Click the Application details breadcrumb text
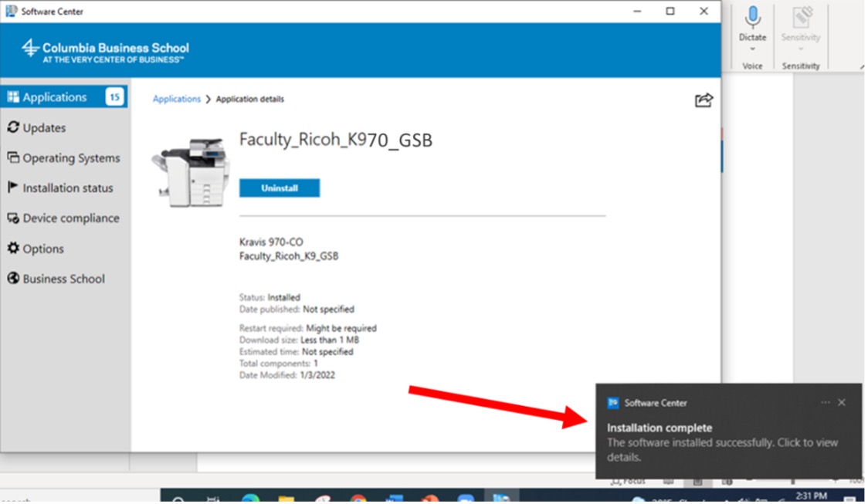 coord(249,99)
